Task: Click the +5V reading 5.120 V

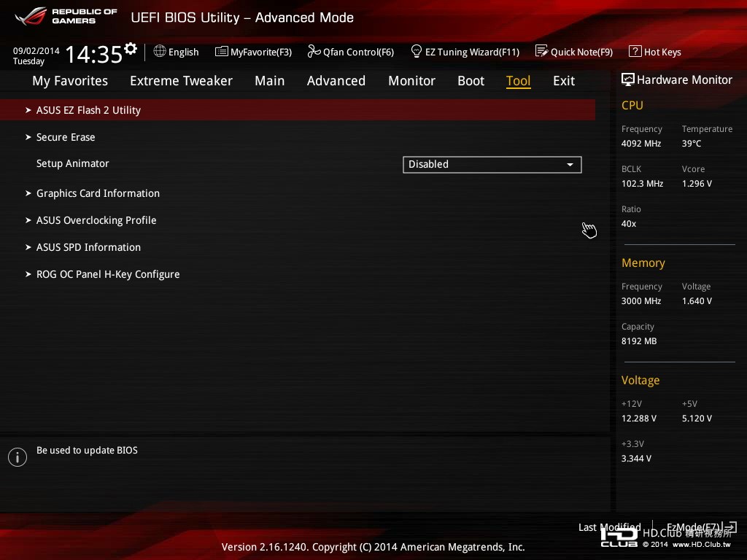Action: (x=697, y=418)
